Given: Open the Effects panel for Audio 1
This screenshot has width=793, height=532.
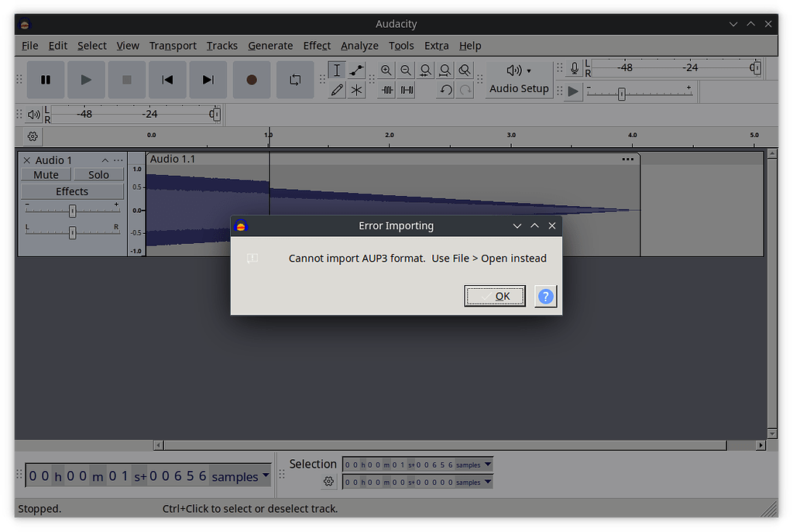Looking at the screenshot, I should (71, 190).
